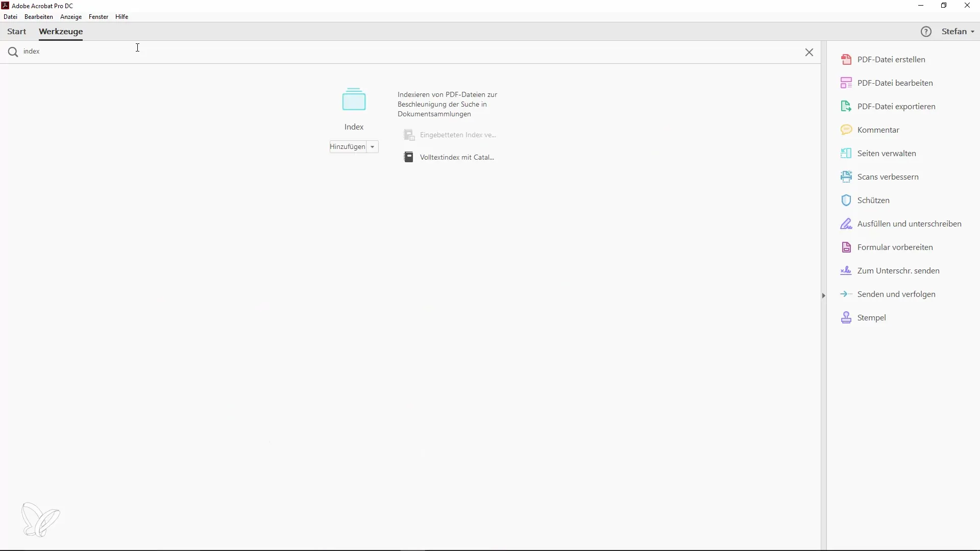980x551 pixels.
Task: Open Anzeige menu item
Action: coord(70,16)
